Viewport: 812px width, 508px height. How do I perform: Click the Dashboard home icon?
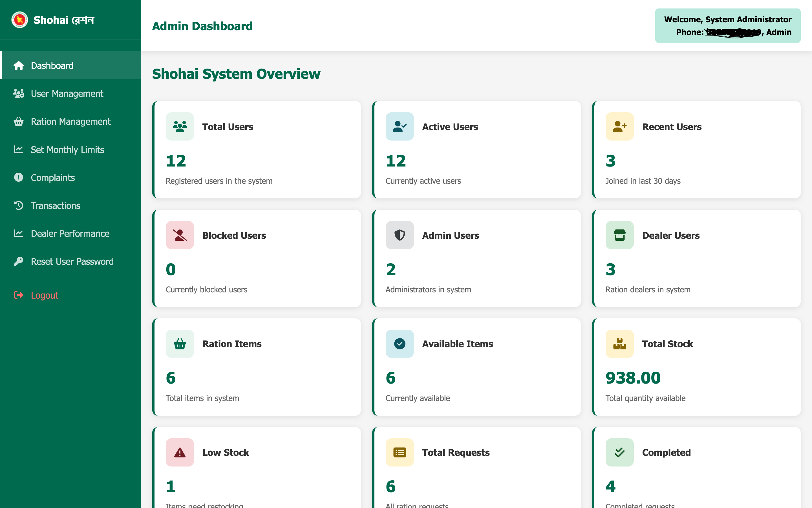(x=18, y=65)
